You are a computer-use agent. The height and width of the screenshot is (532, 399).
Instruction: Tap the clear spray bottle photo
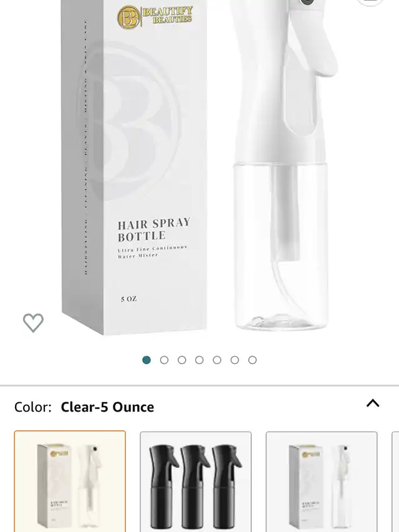281,247
